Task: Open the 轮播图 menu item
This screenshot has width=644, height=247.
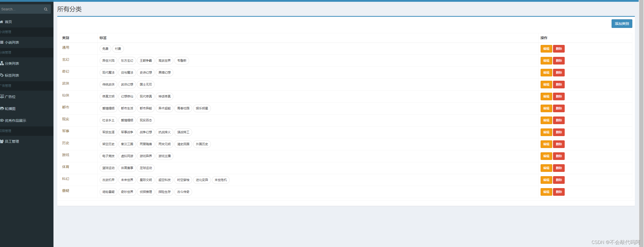Action: click(27, 109)
